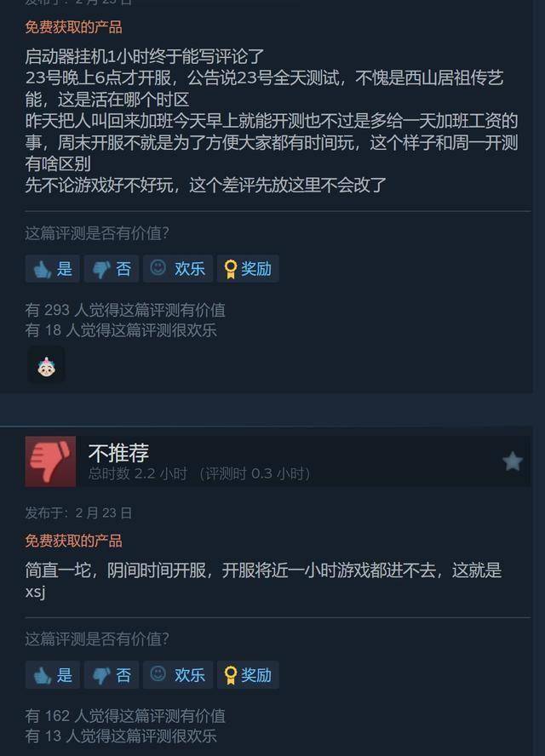Mark first review as funny with 欢乐
Image resolution: width=545 pixels, height=756 pixels.
pos(178,268)
